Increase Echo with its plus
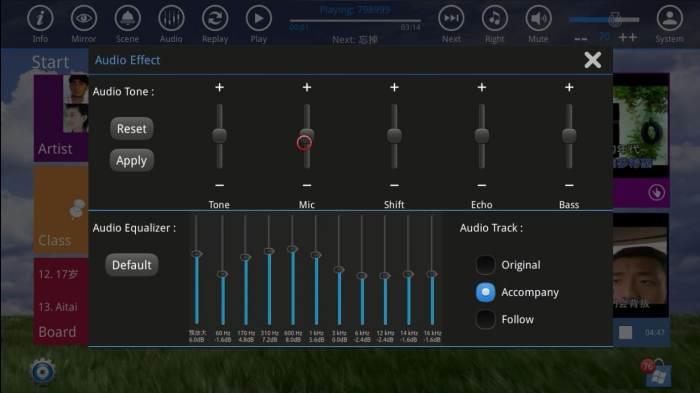This screenshot has height=393, width=700. (x=482, y=87)
